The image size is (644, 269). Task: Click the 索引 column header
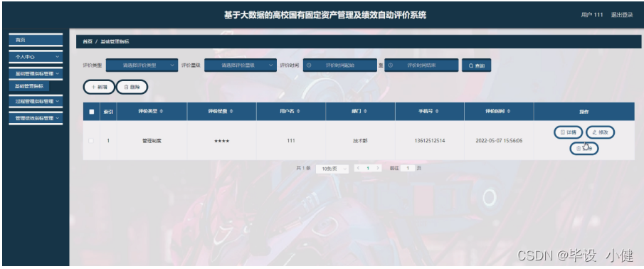(x=108, y=112)
